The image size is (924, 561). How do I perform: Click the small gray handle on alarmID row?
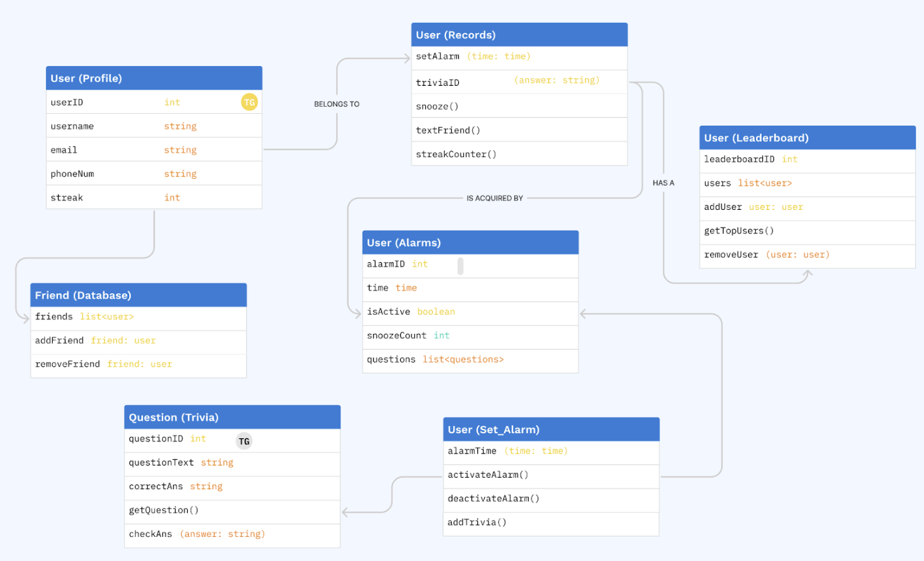459,265
